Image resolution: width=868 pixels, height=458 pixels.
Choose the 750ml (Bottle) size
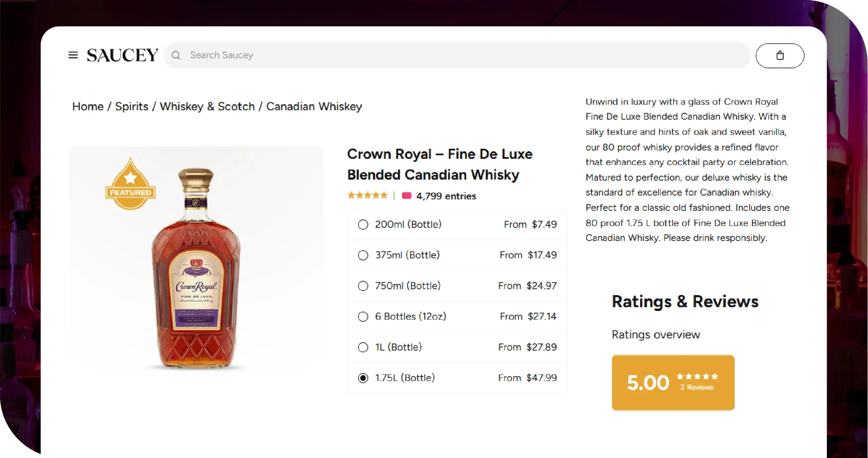pos(363,286)
